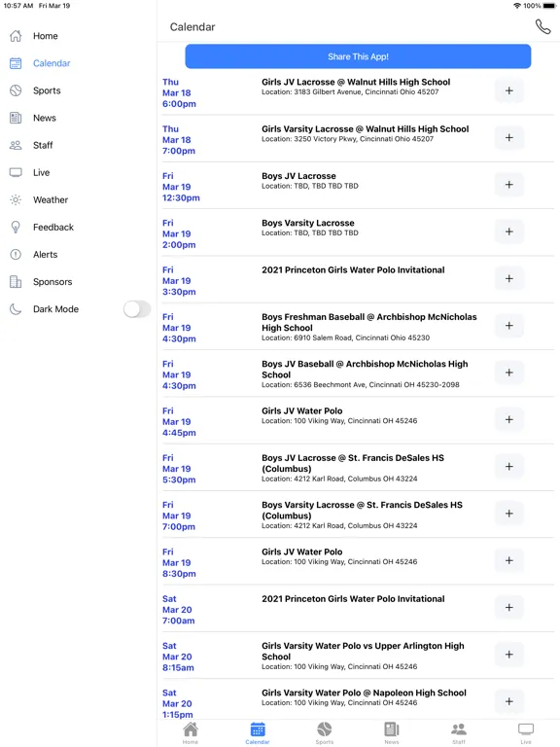Add Girls JV Water Polo 4:45pm event

(509, 419)
